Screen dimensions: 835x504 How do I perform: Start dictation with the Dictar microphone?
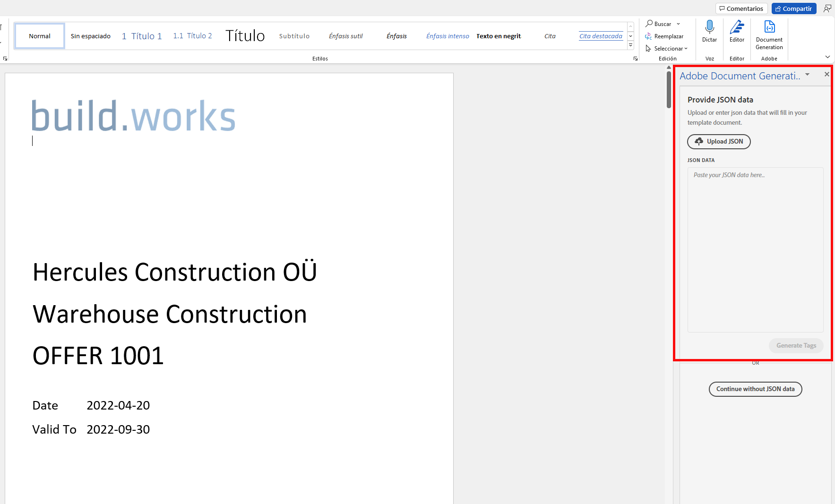coord(709,32)
